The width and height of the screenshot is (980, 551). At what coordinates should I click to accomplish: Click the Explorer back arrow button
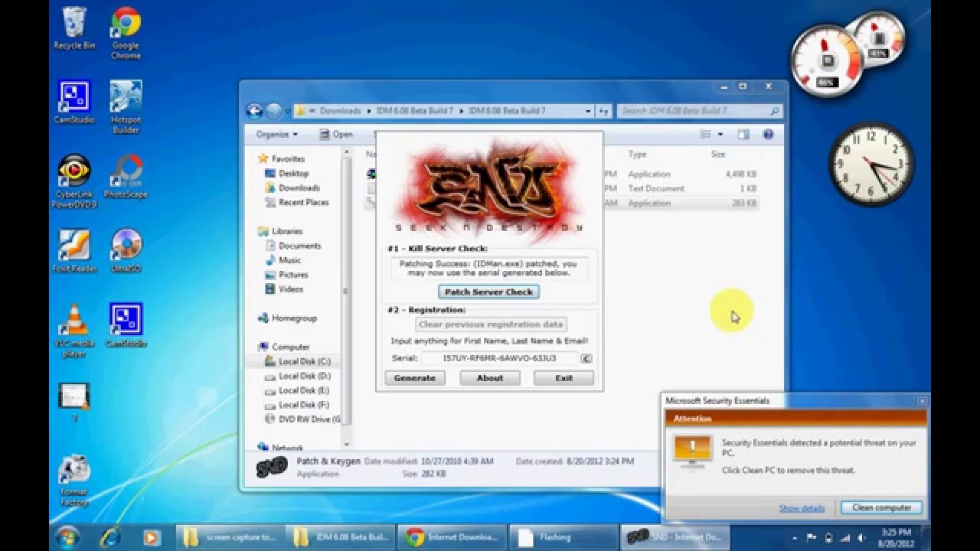click(x=254, y=111)
